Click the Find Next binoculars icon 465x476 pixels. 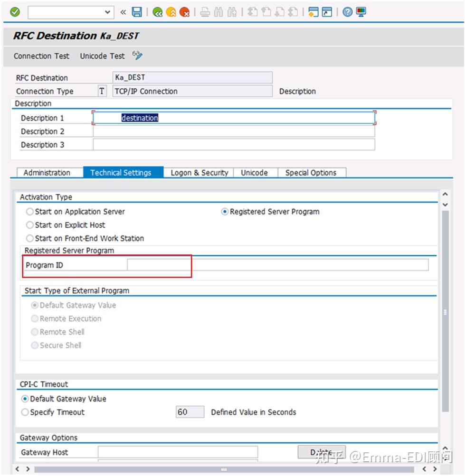tap(232, 12)
